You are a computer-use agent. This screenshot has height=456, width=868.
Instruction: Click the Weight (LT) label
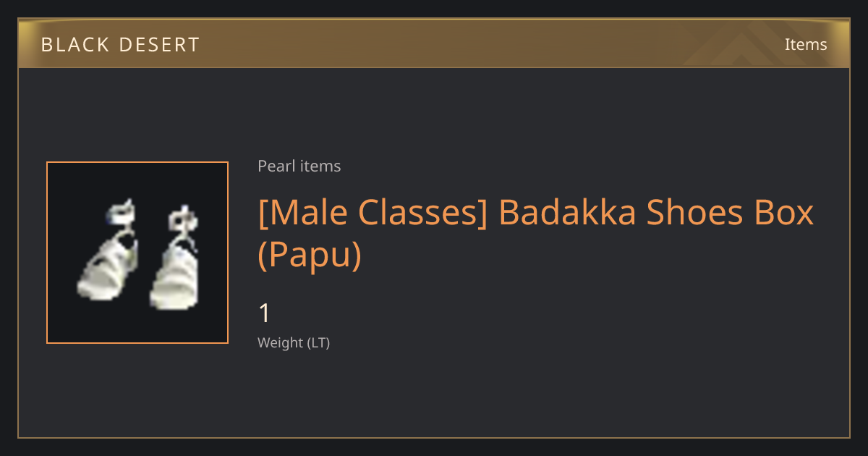294,343
